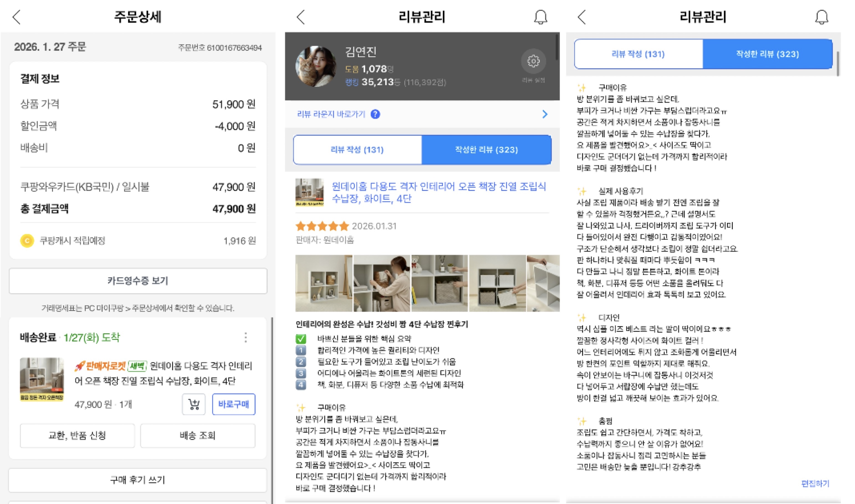855x504 pixels.
Task: Open product thumbnail next to review title
Action: pyautogui.click(x=309, y=192)
